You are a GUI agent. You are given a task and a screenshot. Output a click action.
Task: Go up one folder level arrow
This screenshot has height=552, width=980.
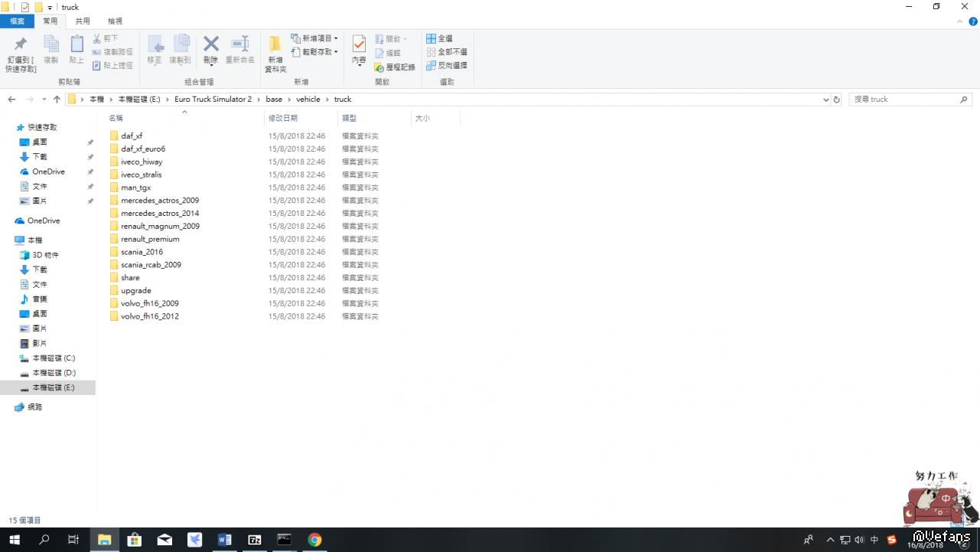57,100
